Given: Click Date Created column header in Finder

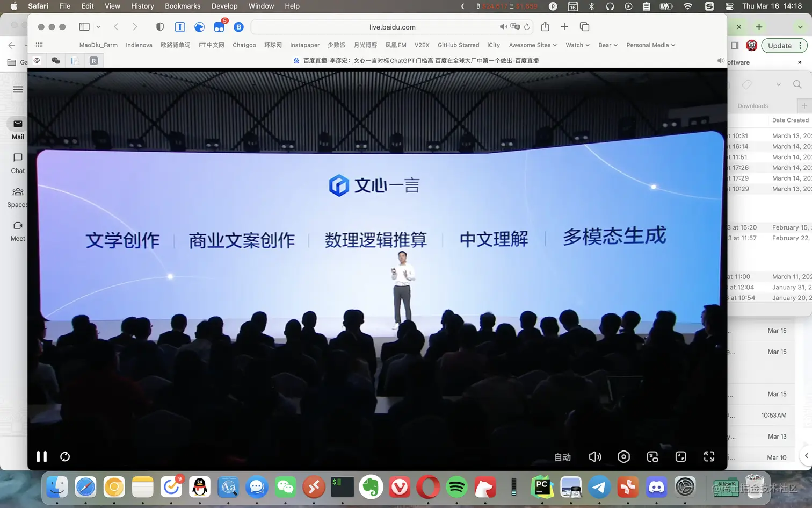Looking at the screenshot, I should [790, 120].
